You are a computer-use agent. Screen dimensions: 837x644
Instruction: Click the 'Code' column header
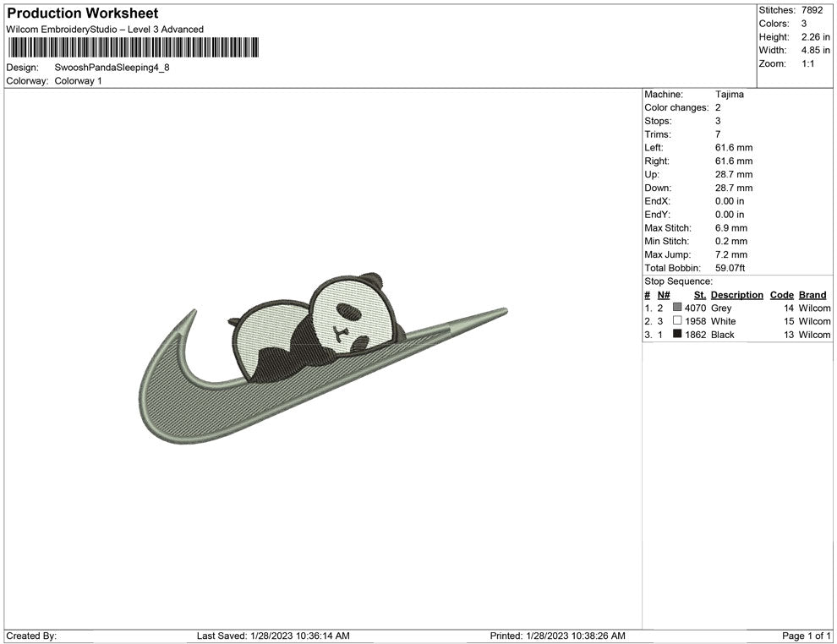781,295
